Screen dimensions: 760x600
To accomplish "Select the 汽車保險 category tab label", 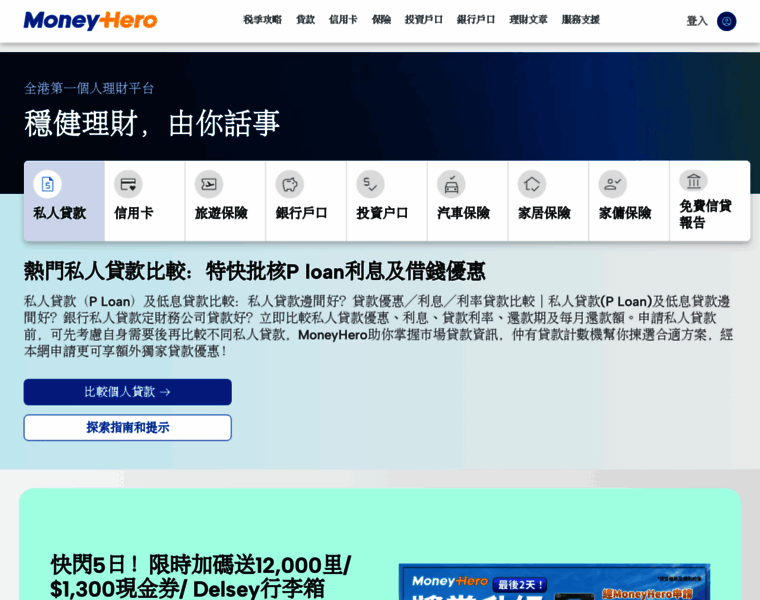I will click(463, 213).
